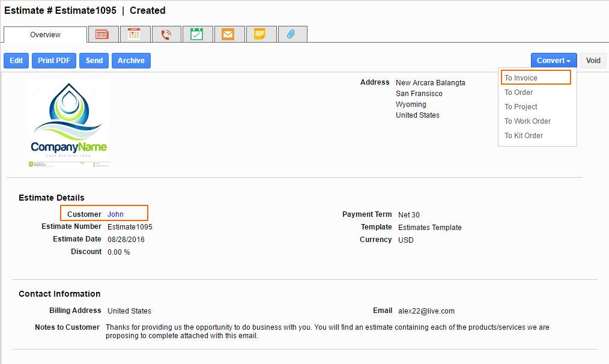Switch to the Overview tab
The height and width of the screenshot is (364, 609).
click(x=46, y=35)
